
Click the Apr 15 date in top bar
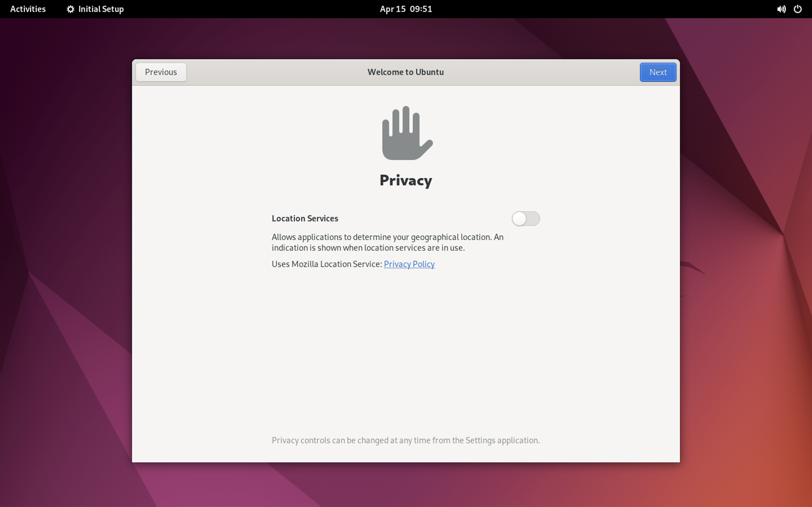(x=392, y=9)
